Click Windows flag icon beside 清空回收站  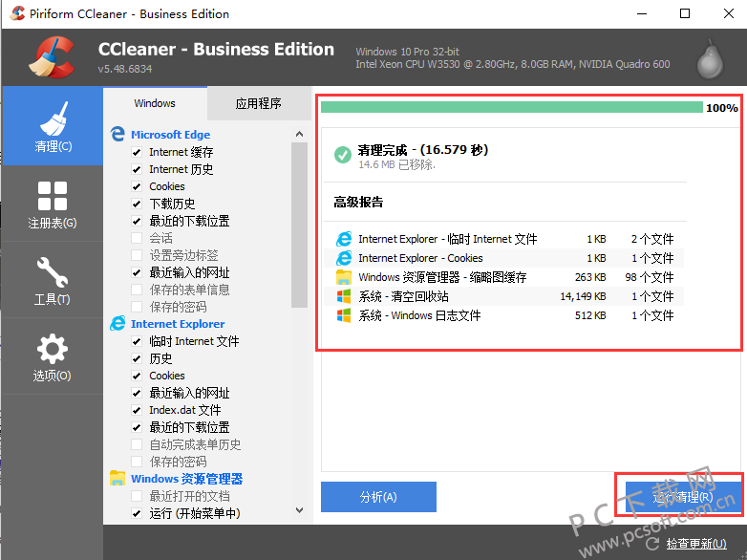344,296
